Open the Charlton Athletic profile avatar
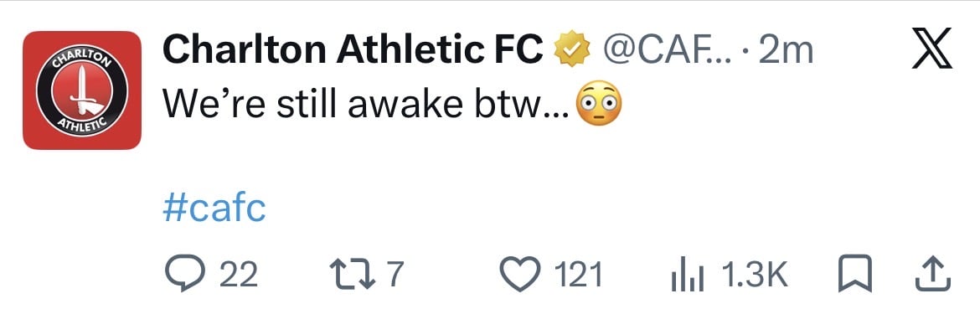Image resolution: width=980 pixels, height=309 pixels. tap(82, 90)
